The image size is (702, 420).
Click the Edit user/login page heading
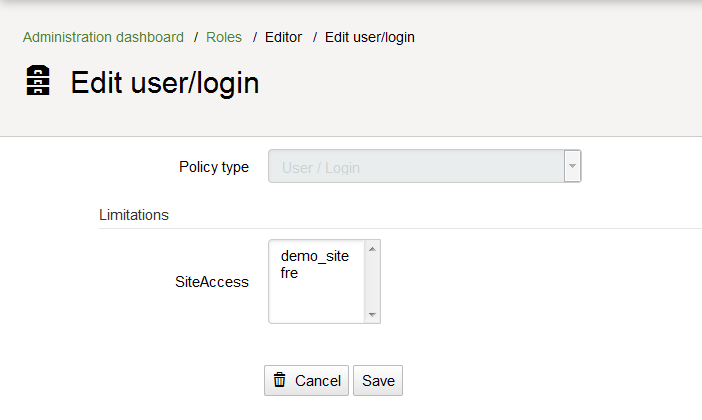[x=165, y=83]
